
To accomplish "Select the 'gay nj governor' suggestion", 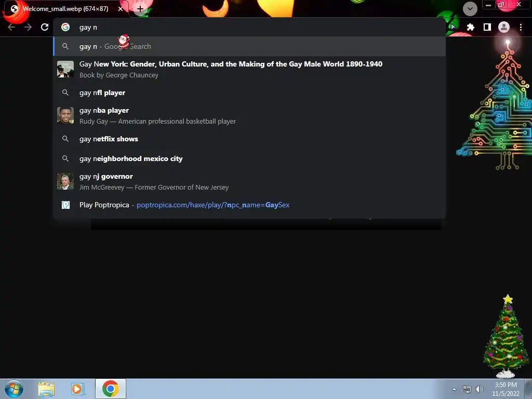I will click(249, 181).
